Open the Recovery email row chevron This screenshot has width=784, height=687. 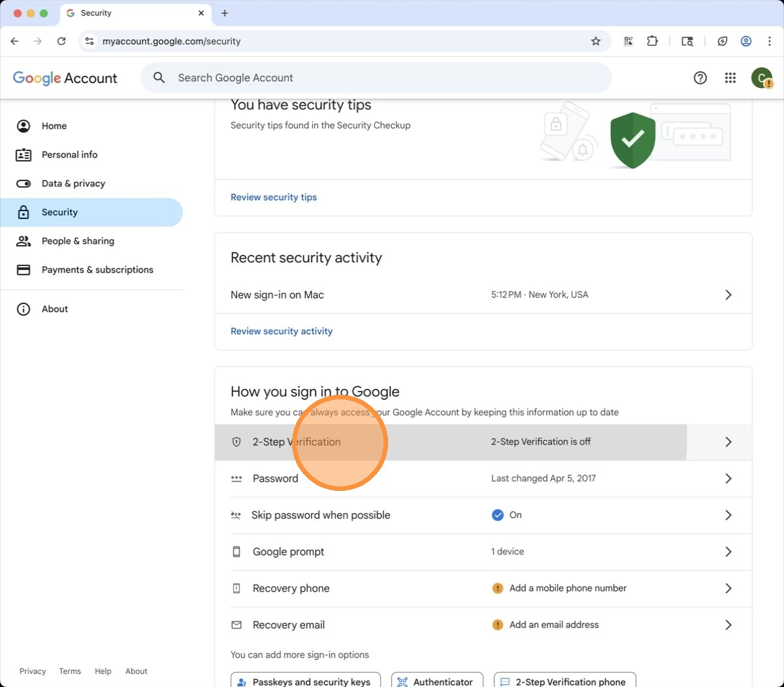pos(728,625)
